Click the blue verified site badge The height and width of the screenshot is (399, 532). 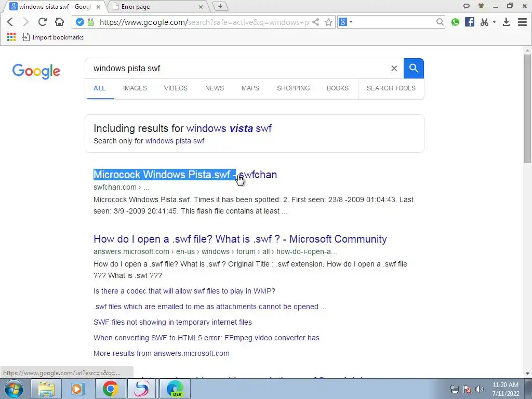click(x=79, y=22)
